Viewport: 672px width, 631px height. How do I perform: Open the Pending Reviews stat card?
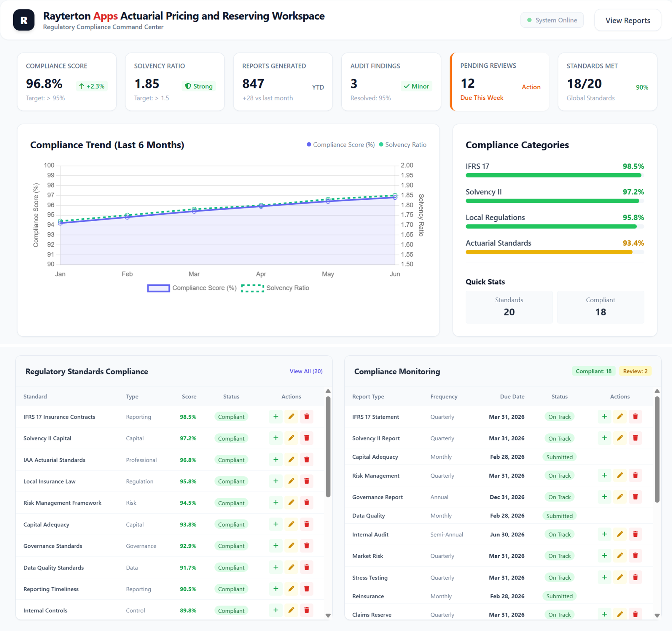pyautogui.click(x=500, y=82)
